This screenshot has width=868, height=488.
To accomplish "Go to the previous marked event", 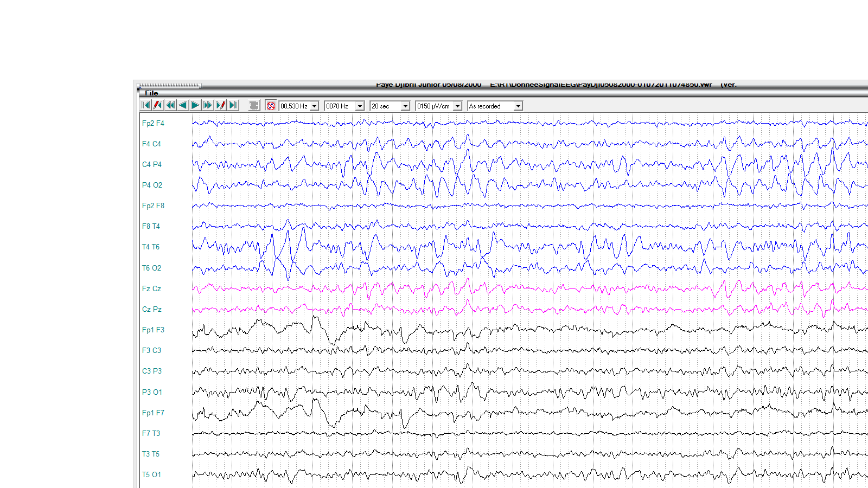I will [x=158, y=105].
